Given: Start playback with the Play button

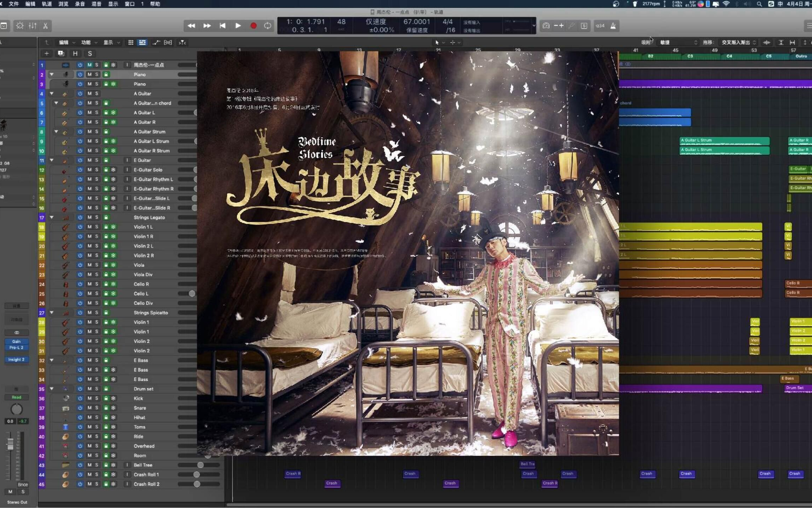Looking at the screenshot, I should coord(238,26).
